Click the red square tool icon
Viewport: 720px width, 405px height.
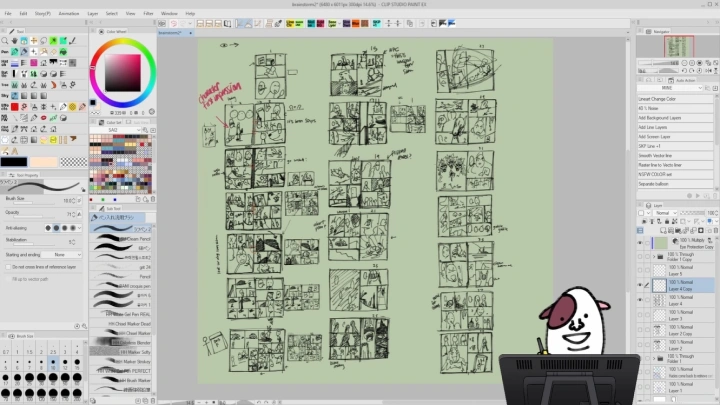15,107
